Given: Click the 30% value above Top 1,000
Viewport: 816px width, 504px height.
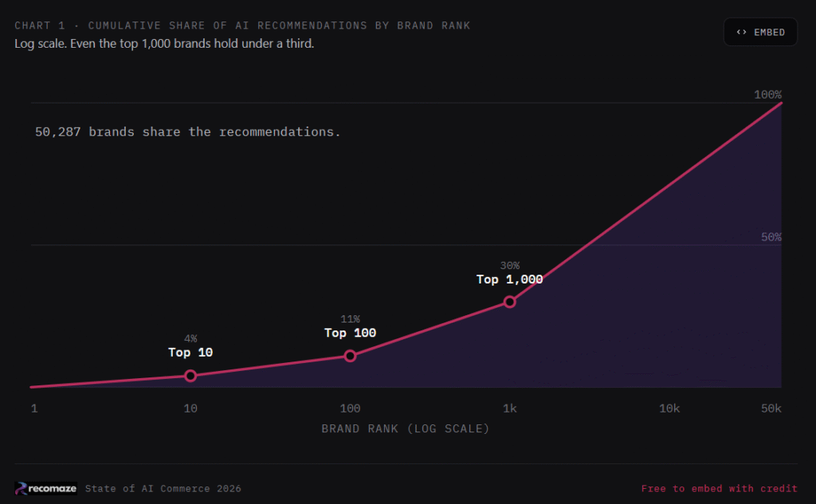Looking at the screenshot, I should tap(510, 266).
